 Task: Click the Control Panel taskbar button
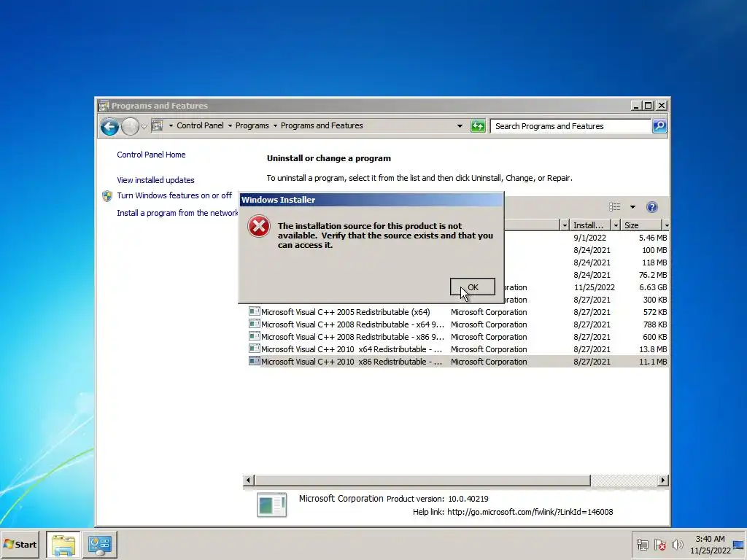click(x=99, y=545)
